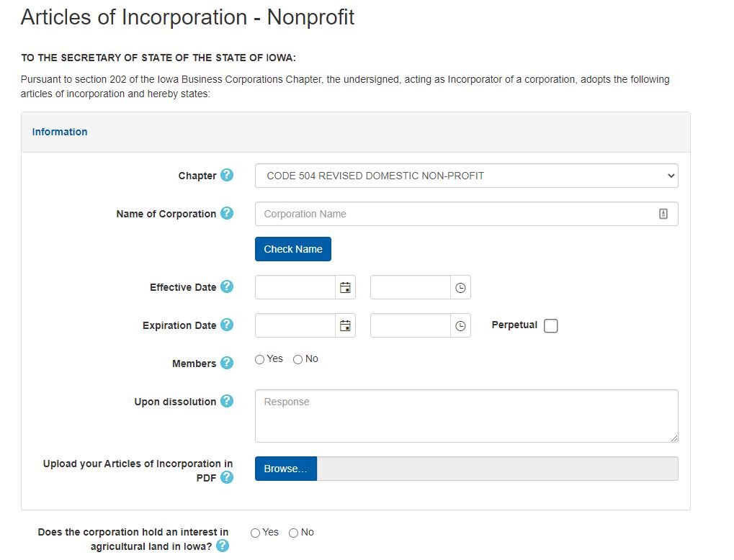Image resolution: width=734 pixels, height=560 pixels.
Task: Browse for Articles of Incorporation PDF
Action: [x=285, y=468]
